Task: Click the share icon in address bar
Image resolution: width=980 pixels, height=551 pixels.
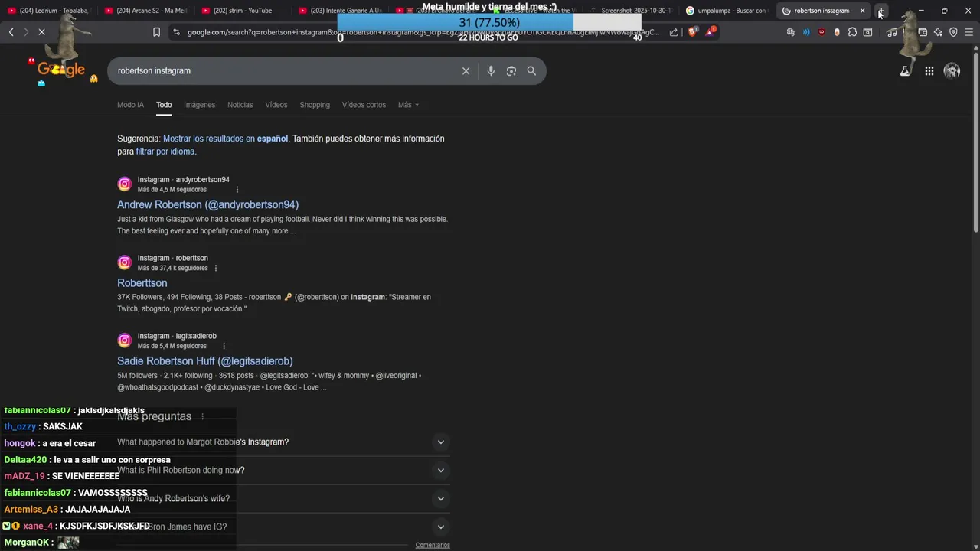Action: tap(674, 32)
